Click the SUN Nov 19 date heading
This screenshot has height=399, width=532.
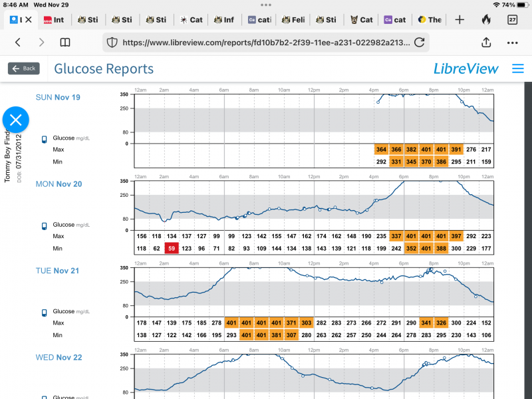tap(58, 98)
